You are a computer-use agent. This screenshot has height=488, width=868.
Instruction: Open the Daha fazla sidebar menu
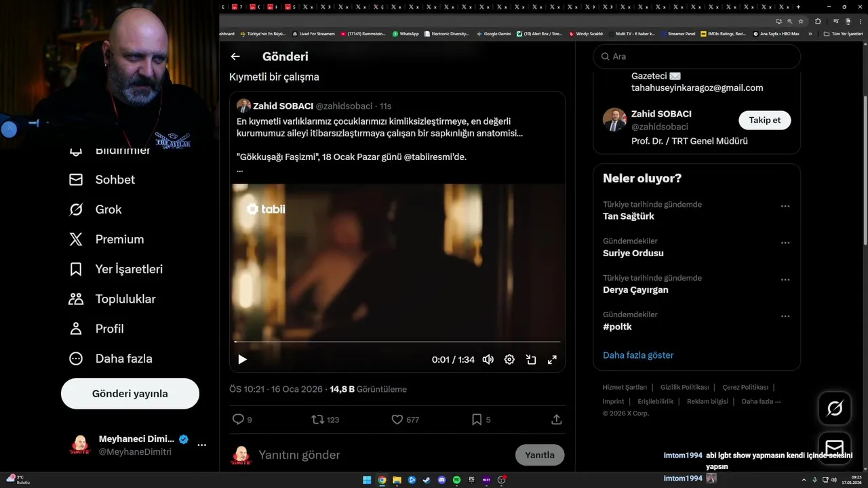[x=111, y=359]
